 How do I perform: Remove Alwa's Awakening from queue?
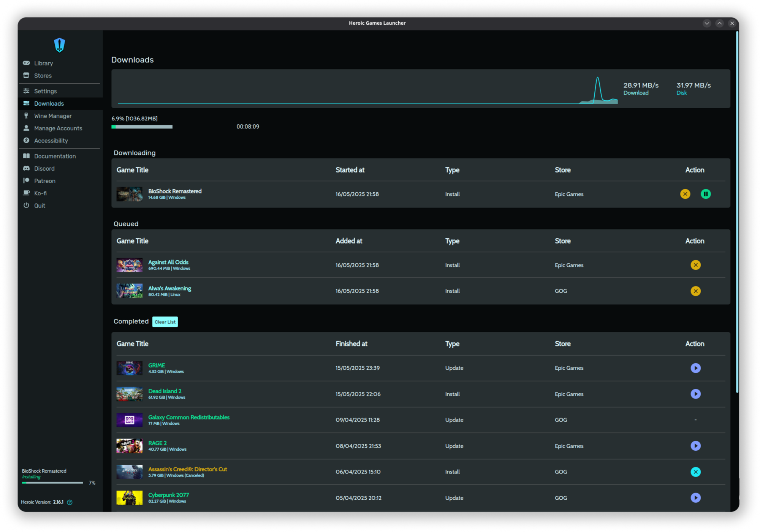695,291
